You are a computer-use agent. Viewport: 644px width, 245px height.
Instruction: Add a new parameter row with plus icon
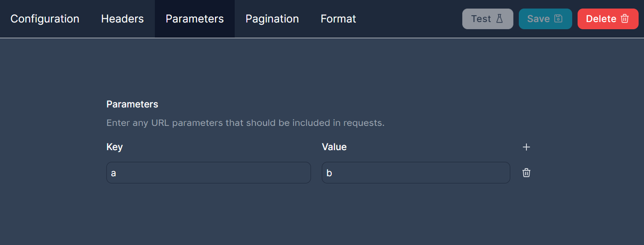pyautogui.click(x=526, y=147)
